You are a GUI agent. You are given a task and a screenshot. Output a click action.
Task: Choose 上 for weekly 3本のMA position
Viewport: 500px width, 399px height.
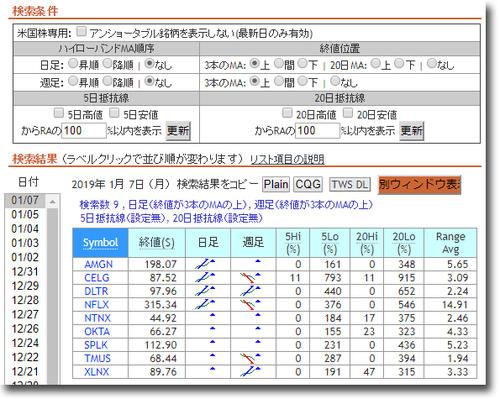click(255, 81)
